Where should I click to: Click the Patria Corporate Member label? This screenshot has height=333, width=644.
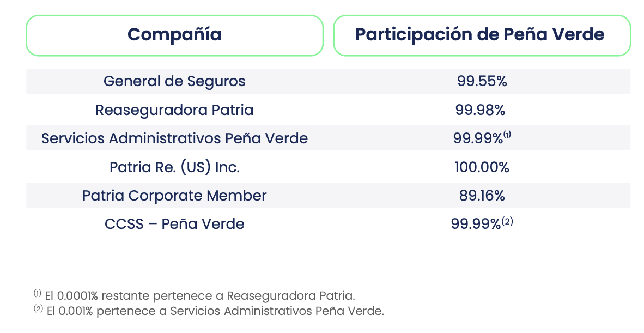click(174, 196)
